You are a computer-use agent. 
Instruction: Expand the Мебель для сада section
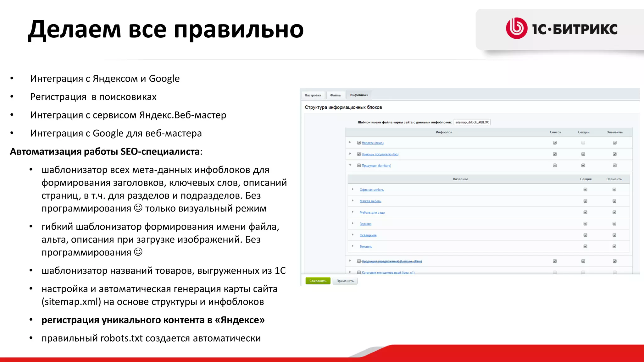click(x=353, y=212)
